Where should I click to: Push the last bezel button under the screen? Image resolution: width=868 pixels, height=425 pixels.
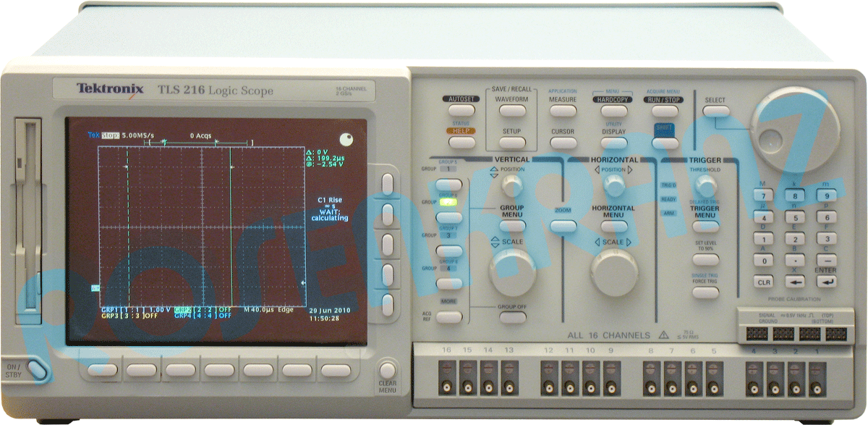[x=336, y=370]
